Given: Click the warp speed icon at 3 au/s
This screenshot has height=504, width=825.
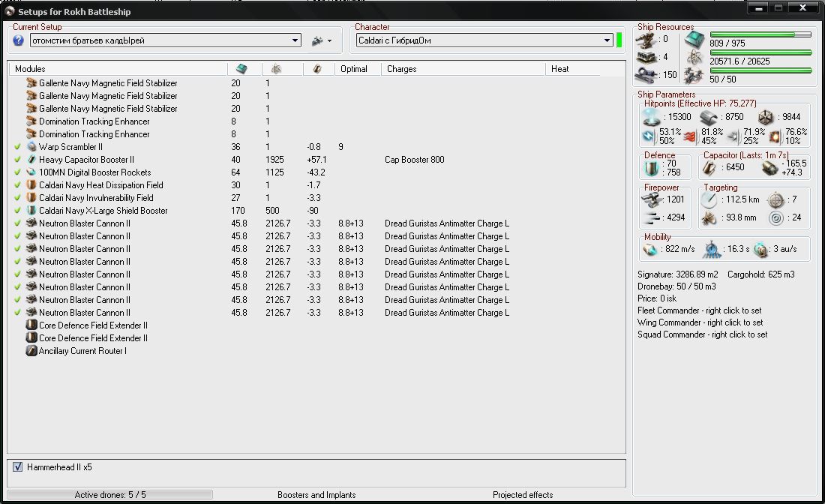Looking at the screenshot, I should click(x=760, y=249).
